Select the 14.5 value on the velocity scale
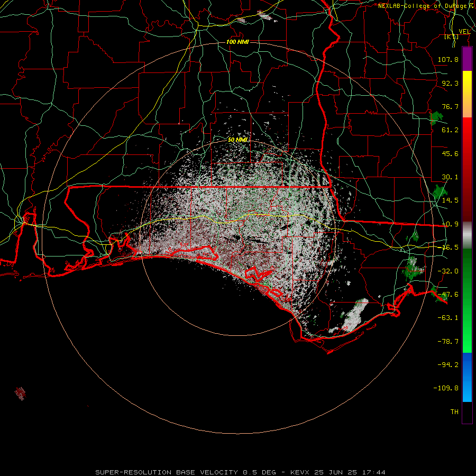The width and height of the screenshot is (476, 476). 450,200
